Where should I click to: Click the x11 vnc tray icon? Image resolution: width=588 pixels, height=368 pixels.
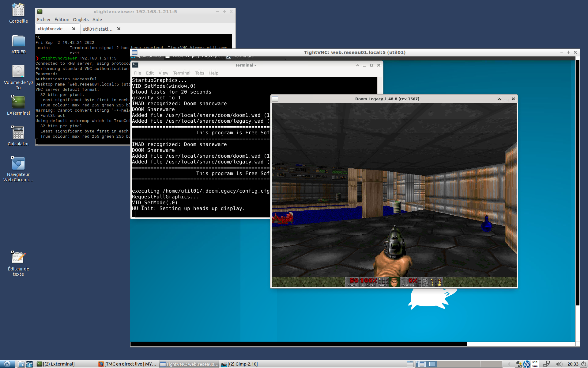coord(535,364)
